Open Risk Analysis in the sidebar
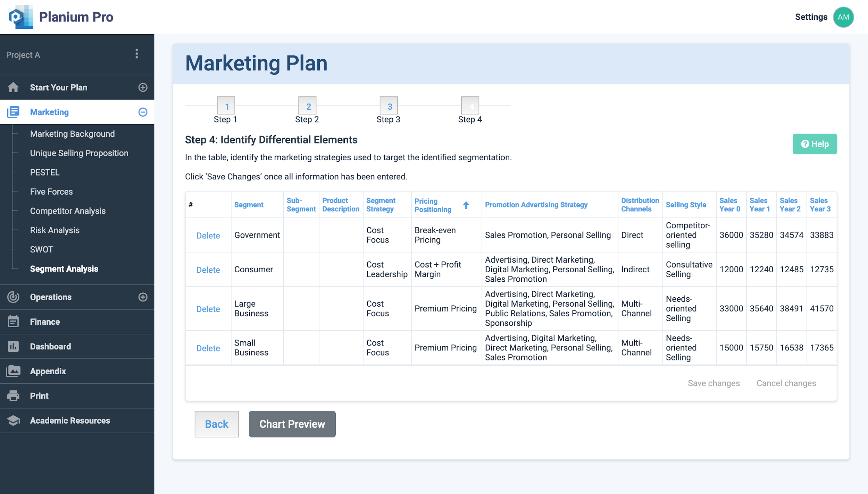 (x=55, y=230)
